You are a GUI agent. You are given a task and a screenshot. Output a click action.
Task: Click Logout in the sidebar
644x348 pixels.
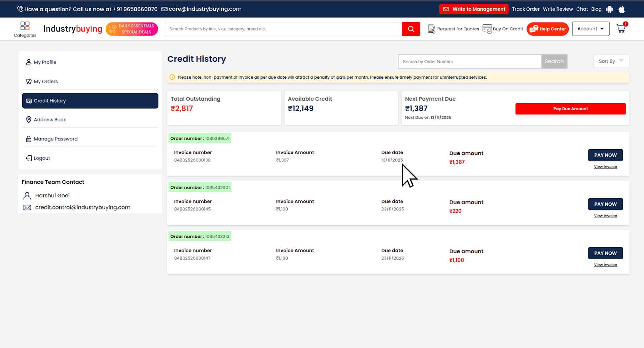coord(42,158)
